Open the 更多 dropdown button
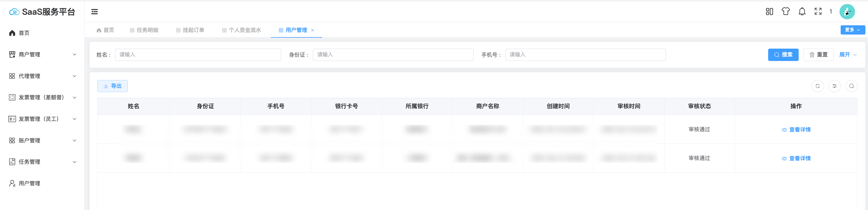The width and height of the screenshot is (868, 210). (852, 30)
